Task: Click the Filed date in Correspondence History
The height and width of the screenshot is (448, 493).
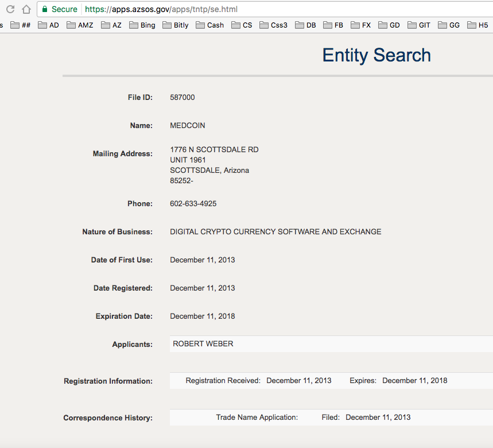Action: point(378,418)
